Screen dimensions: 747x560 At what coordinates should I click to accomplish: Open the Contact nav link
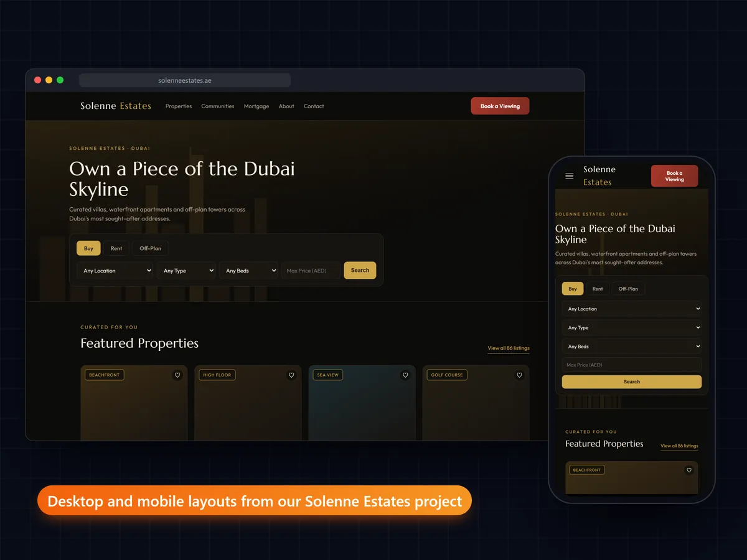(314, 106)
